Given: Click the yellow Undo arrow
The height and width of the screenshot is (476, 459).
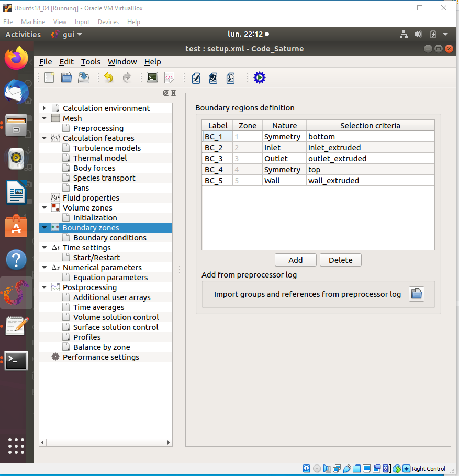Looking at the screenshot, I should click(x=108, y=78).
